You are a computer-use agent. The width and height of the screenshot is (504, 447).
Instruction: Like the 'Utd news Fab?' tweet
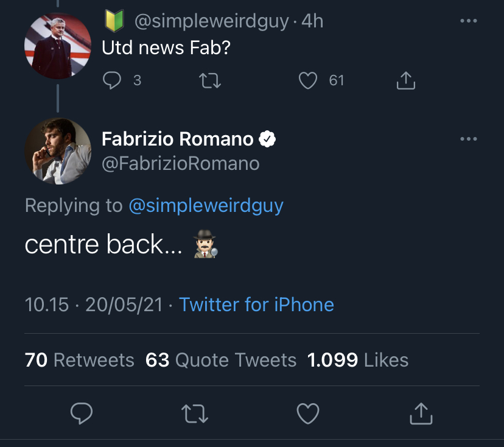(308, 80)
